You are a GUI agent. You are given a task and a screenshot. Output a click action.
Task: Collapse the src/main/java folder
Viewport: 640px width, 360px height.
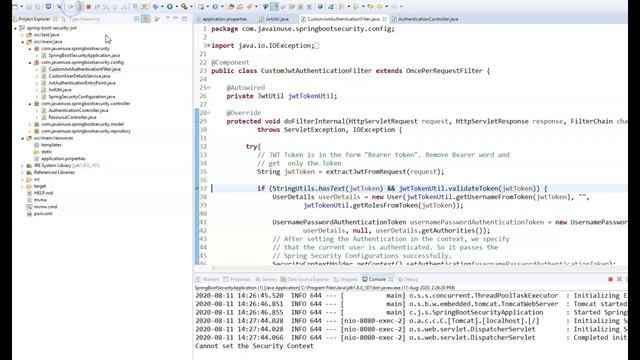[23, 42]
